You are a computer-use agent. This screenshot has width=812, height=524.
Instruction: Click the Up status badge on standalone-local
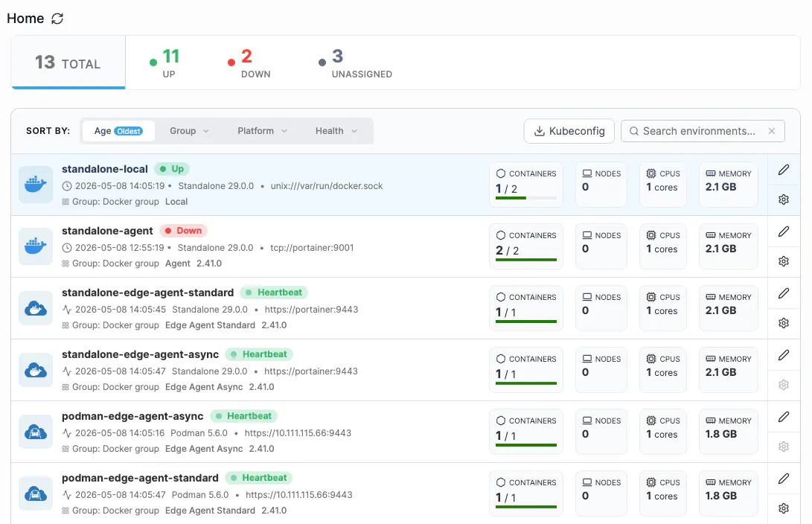pos(172,169)
